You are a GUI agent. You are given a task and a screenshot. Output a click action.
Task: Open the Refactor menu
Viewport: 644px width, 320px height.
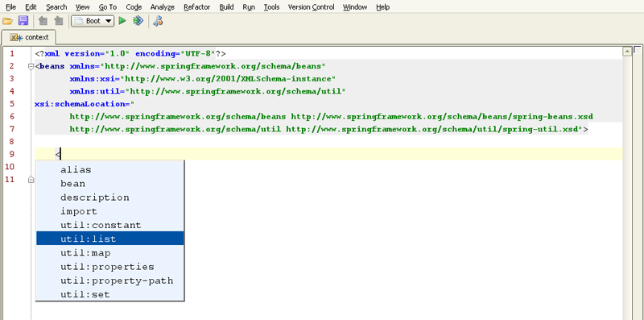pyautogui.click(x=196, y=7)
